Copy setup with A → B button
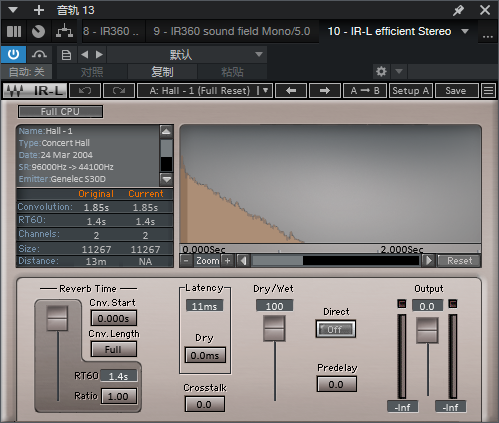Viewport: 499px width, 423px height. pyautogui.click(x=365, y=91)
